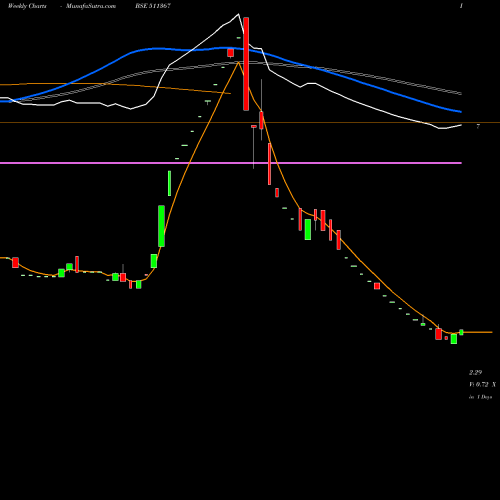
Task: Click the "Days" label at bottom right
Action: pos(487,397)
